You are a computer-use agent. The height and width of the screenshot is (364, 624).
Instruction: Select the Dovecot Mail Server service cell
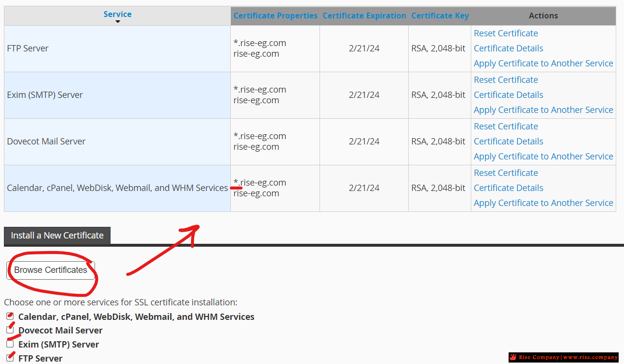pos(117,142)
